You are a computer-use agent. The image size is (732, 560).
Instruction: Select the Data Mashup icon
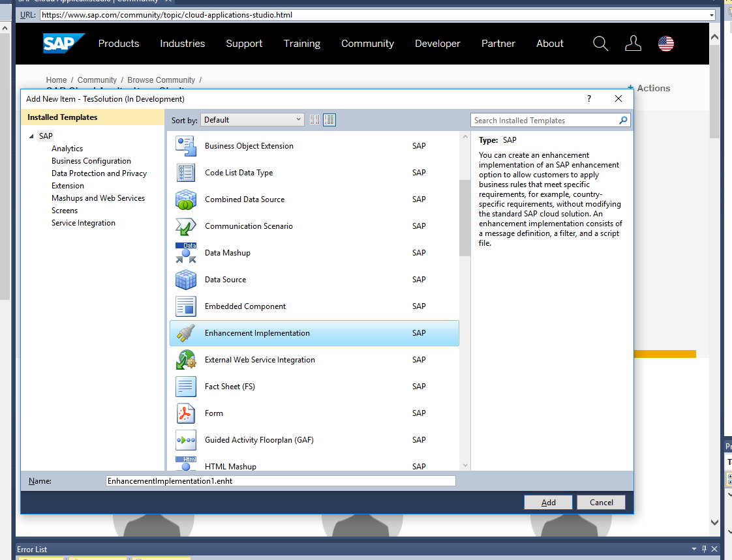[x=186, y=253]
